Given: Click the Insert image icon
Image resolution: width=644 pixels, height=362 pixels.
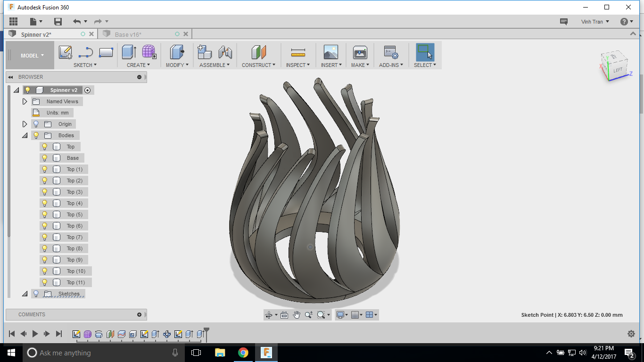Looking at the screenshot, I should [x=330, y=52].
